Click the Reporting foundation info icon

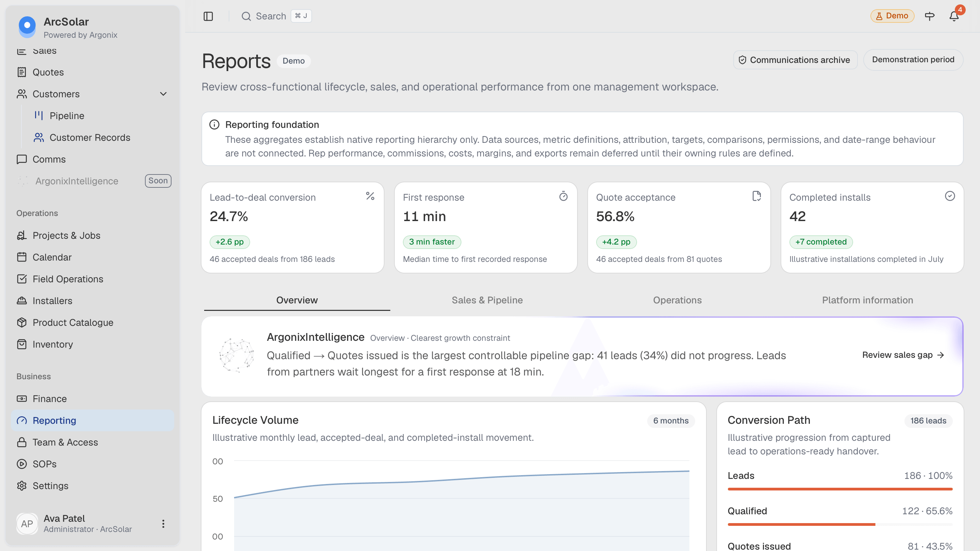point(215,125)
